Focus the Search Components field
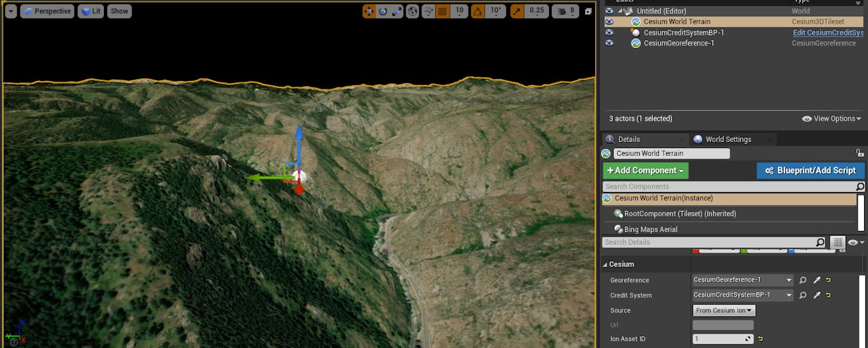 729,187
